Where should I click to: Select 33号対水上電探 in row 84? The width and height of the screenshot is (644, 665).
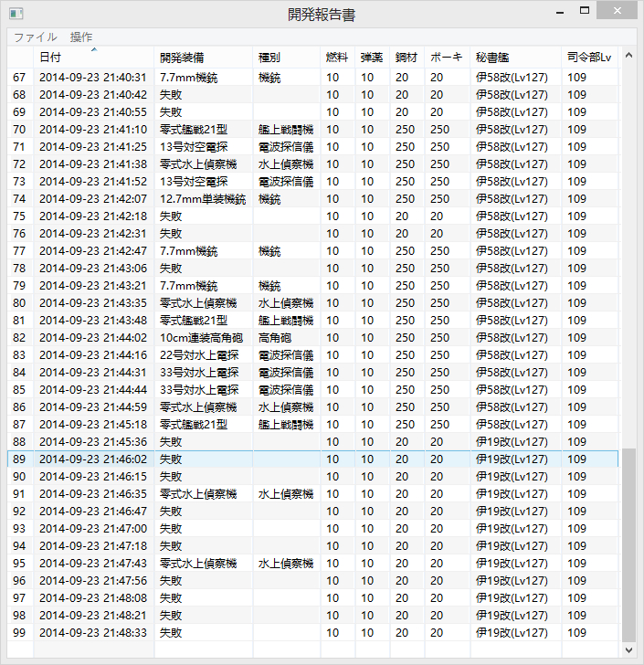pyautogui.click(x=199, y=374)
